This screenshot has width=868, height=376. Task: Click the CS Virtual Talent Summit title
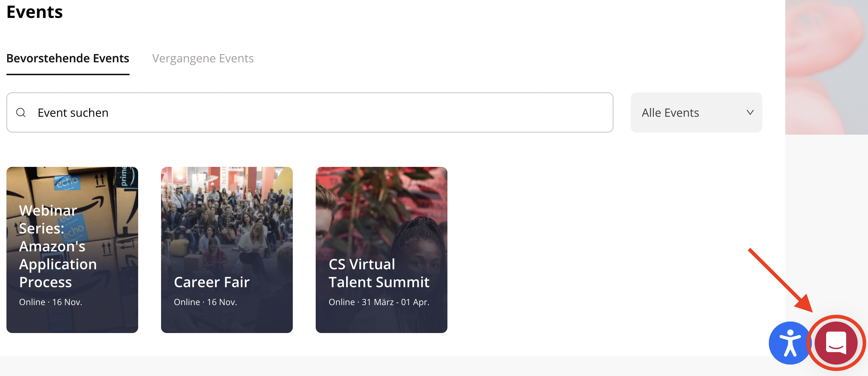tap(379, 273)
